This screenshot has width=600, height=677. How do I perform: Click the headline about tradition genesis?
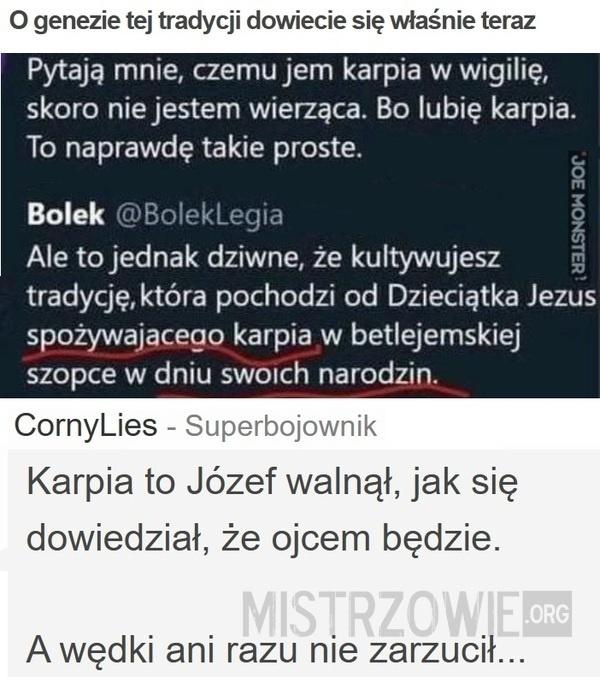[272, 21]
